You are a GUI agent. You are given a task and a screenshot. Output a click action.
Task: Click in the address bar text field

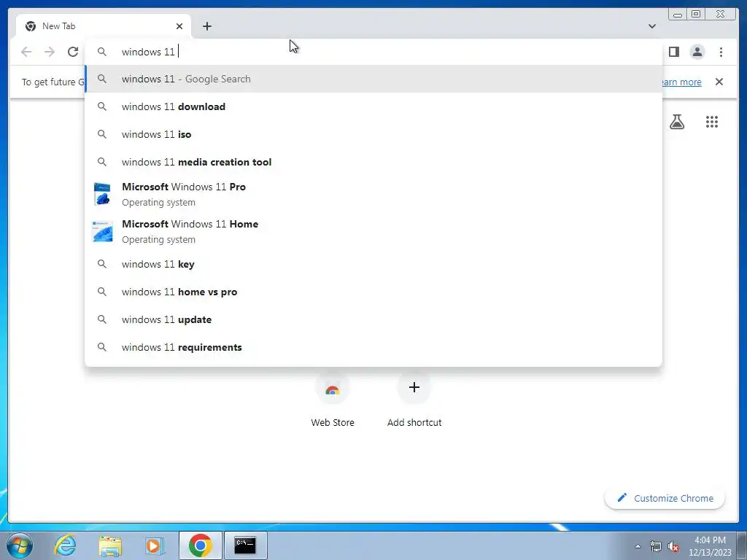click(x=373, y=52)
